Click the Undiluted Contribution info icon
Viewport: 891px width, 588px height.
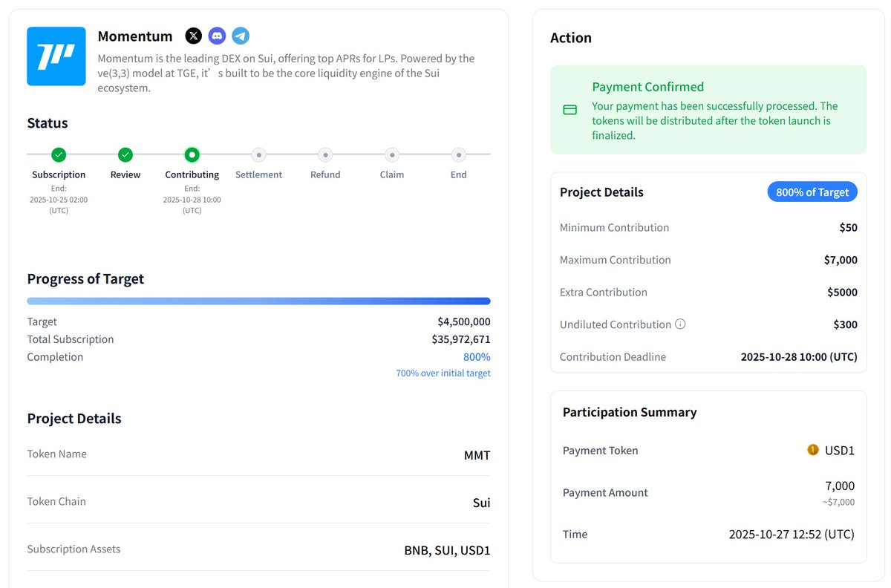point(680,324)
